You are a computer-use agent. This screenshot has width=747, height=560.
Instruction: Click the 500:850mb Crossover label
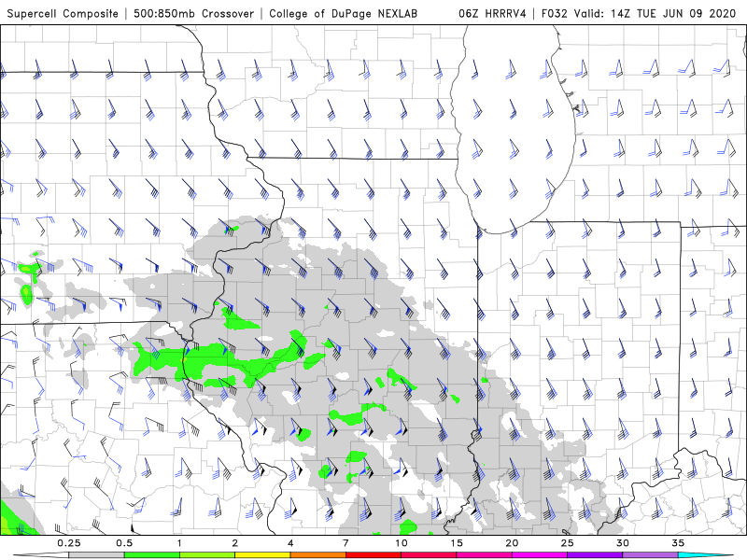point(193,13)
